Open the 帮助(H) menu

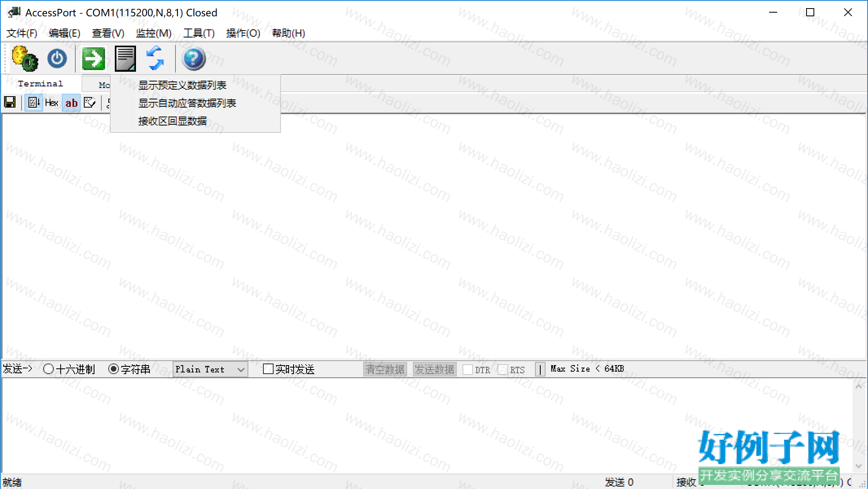(x=288, y=33)
